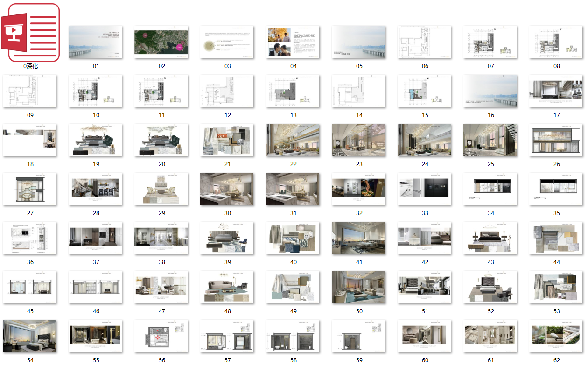Select thumbnail 62 green garden terrace
Viewport: 588px width, 366px height.
point(556,336)
